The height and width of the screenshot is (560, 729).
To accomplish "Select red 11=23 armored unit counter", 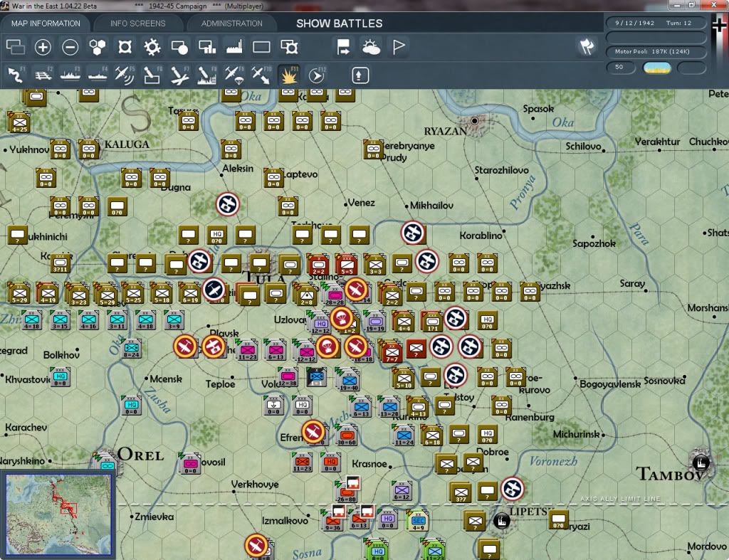I will point(302,463).
